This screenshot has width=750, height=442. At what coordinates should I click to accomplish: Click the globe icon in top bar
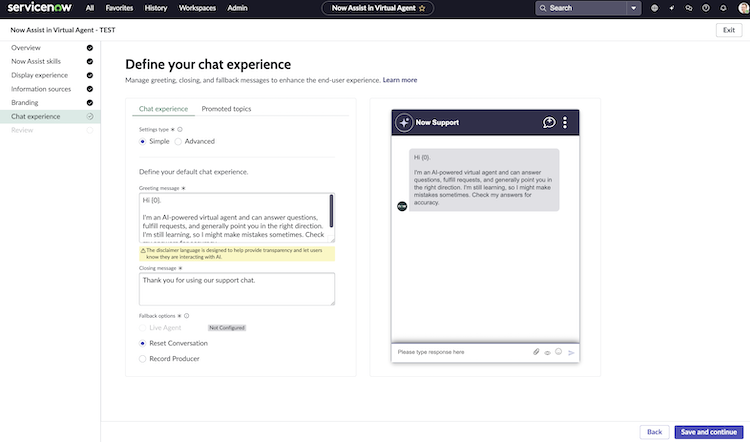click(x=654, y=8)
